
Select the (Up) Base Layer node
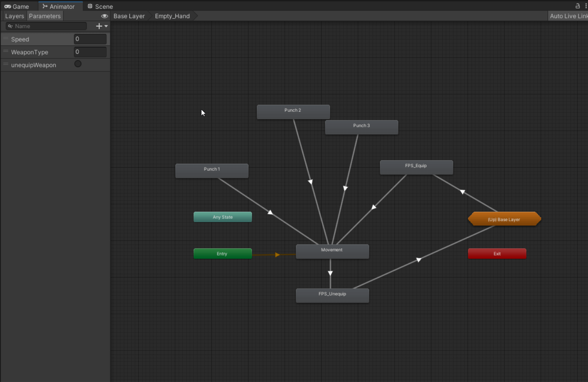coord(504,219)
